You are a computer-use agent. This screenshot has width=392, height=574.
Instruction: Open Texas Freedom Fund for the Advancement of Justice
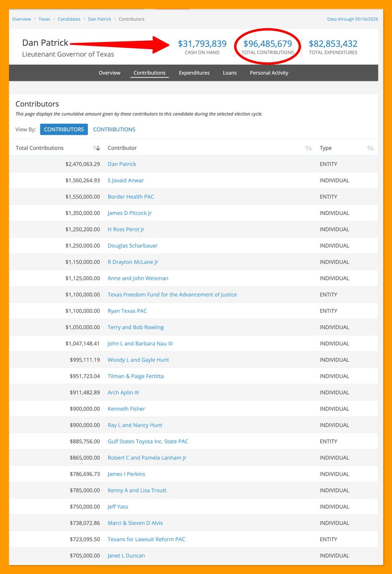172,295
